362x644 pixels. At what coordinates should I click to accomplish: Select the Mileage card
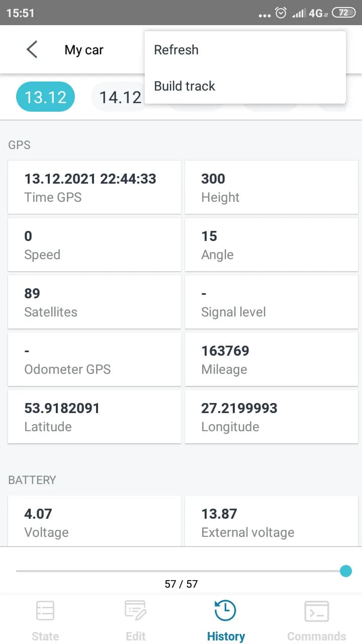pos(271,359)
